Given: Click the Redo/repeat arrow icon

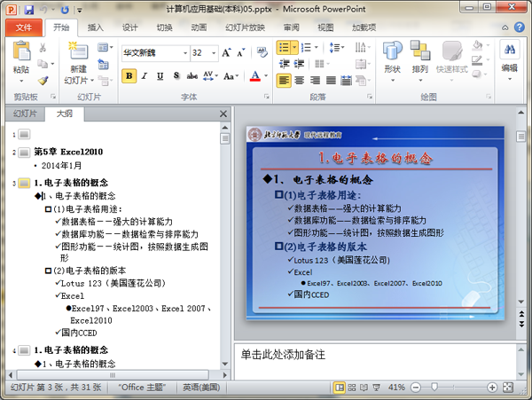Looking at the screenshot, I should (x=65, y=10).
